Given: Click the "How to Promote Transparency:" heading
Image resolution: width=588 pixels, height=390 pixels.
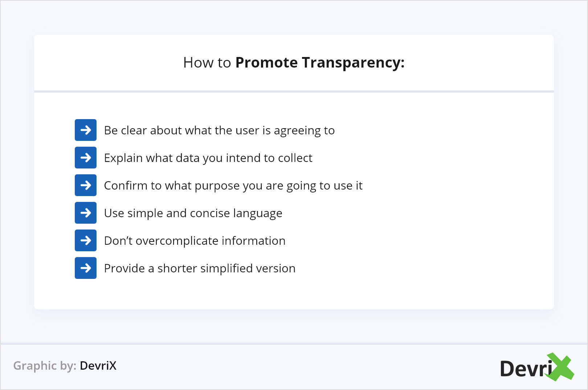Looking at the screenshot, I should [x=294, y=62].
